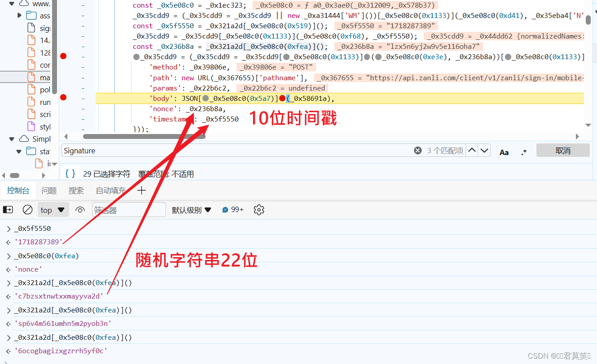The height and width of the screenshot is (364, 597).
Task: Click the file tree vertical scrollbar thumb
Action: pos(54,47)
